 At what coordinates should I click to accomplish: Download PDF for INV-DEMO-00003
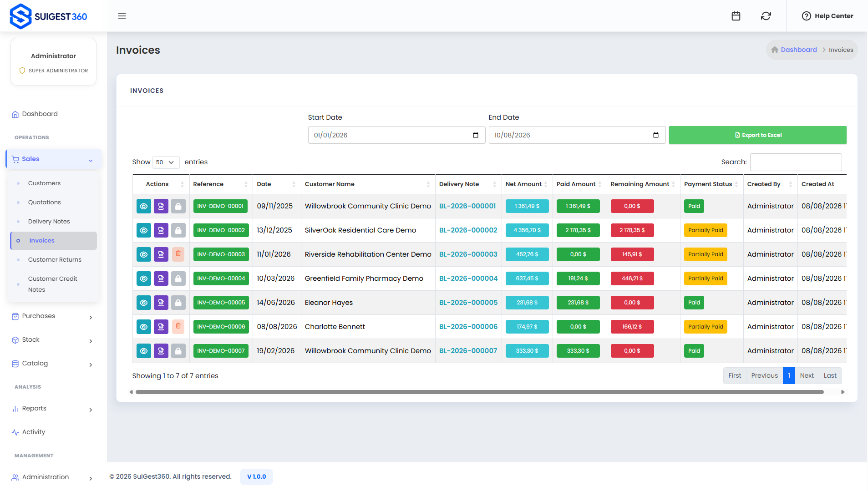pyautogui.click(x=161, y=254)
